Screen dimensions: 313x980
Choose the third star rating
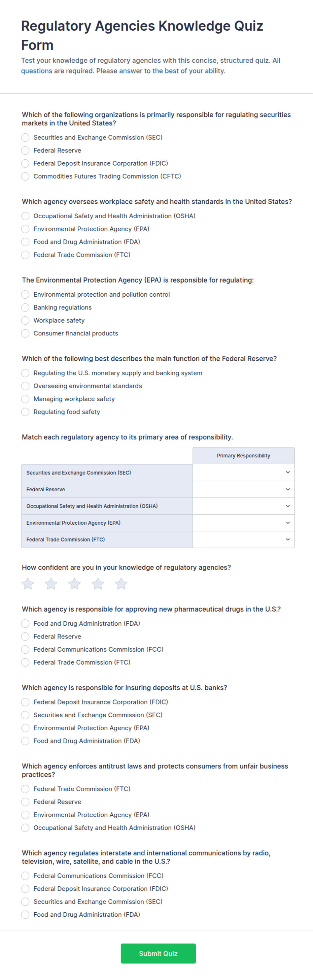(74, 583)
